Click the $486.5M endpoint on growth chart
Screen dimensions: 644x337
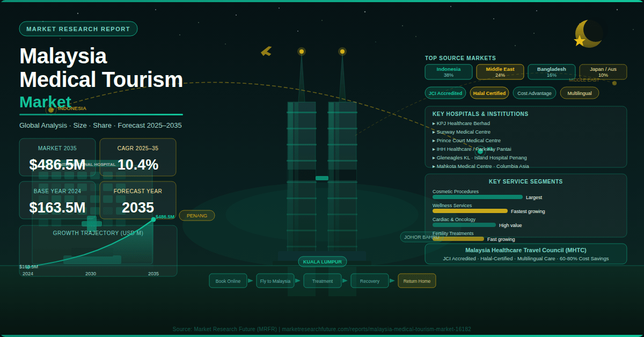point(153,219)
